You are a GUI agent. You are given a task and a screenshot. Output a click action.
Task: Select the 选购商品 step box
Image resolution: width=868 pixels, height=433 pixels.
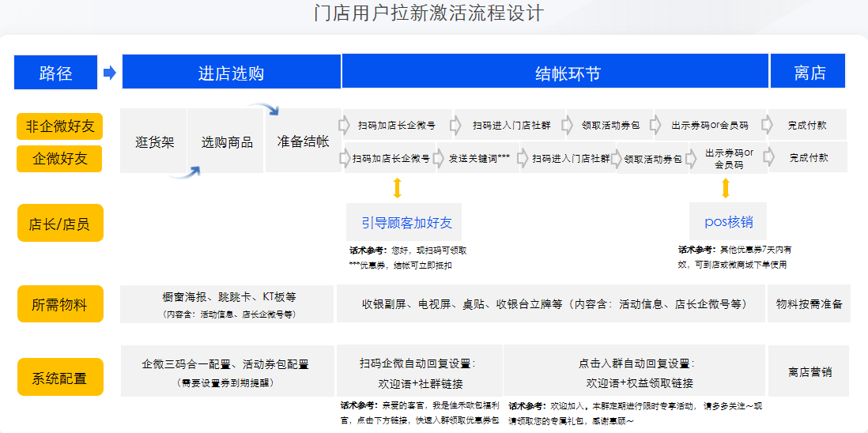[226, 141]
